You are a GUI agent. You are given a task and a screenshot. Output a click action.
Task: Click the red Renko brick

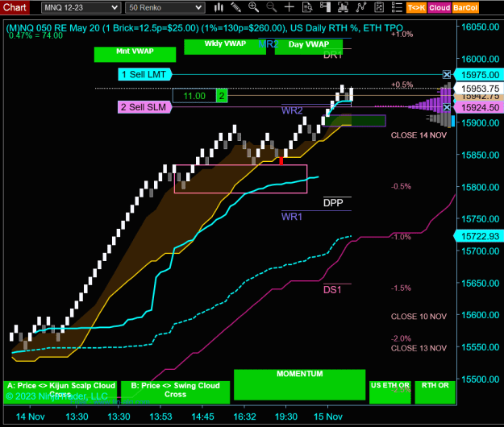pyautogui.click(x=281, y=161)
